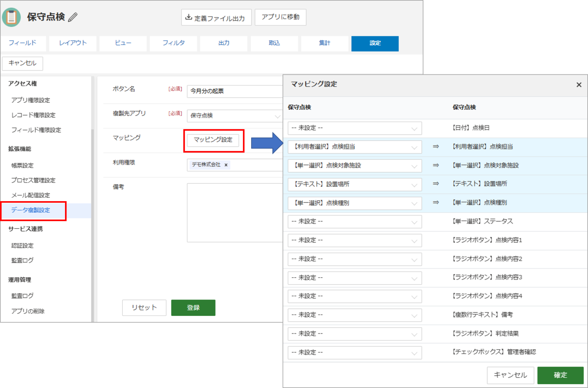Click the settings page キャンセル button

pos(22,63)
